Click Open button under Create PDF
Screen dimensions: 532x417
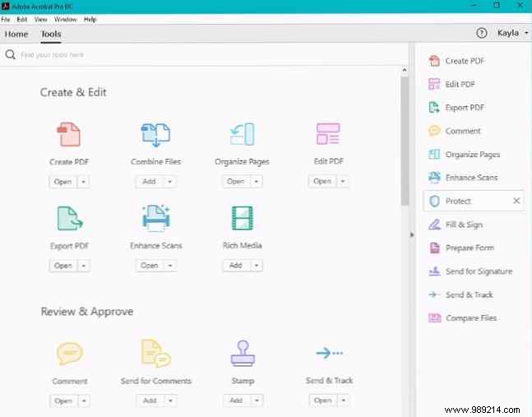point(63,182)
